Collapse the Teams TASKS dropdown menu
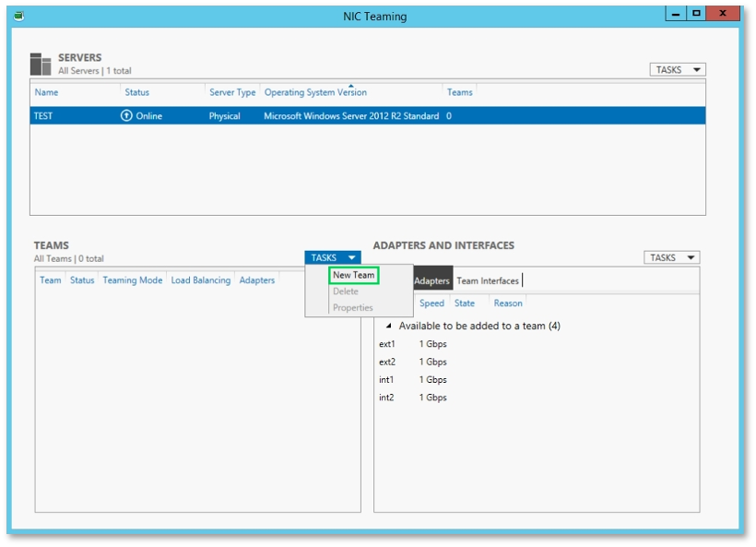This screenshot has width=756, height=547. [x=333, y=257]
